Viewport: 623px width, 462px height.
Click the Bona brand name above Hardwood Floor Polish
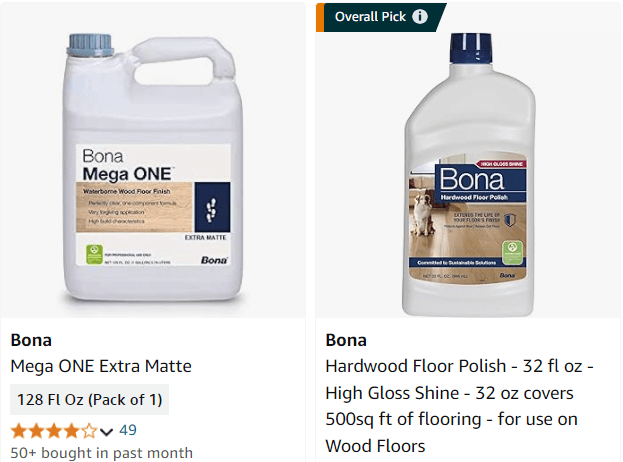pyautogui.click(x=346, y=340)
